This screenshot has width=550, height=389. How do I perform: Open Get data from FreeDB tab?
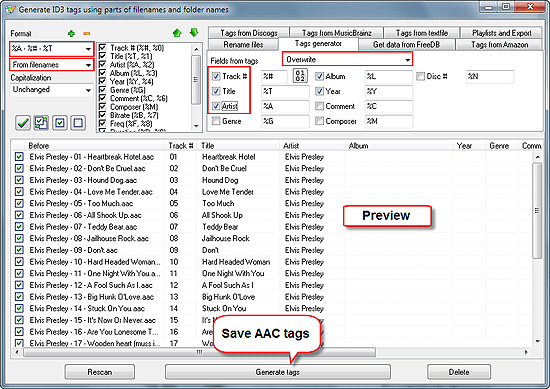[407, 45]
